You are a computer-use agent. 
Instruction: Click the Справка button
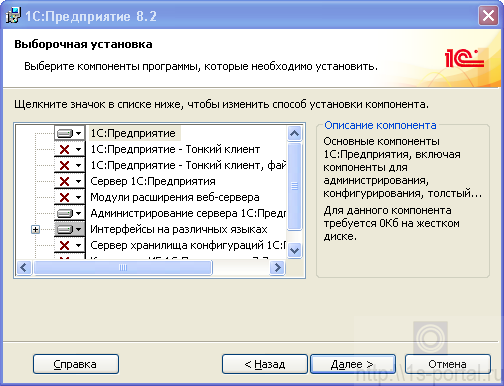pyautogui.click(x=76, y=364)
